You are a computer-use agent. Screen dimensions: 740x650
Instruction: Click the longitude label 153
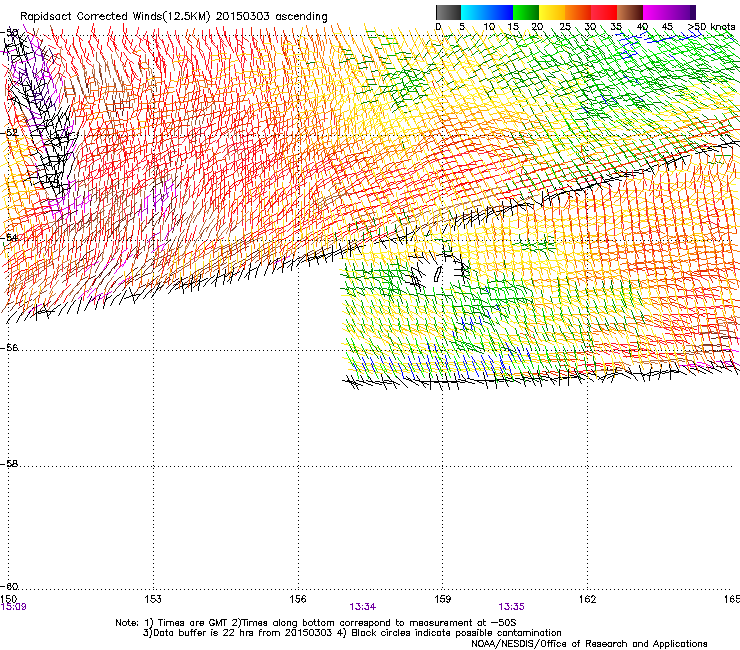tap(153, 599)
